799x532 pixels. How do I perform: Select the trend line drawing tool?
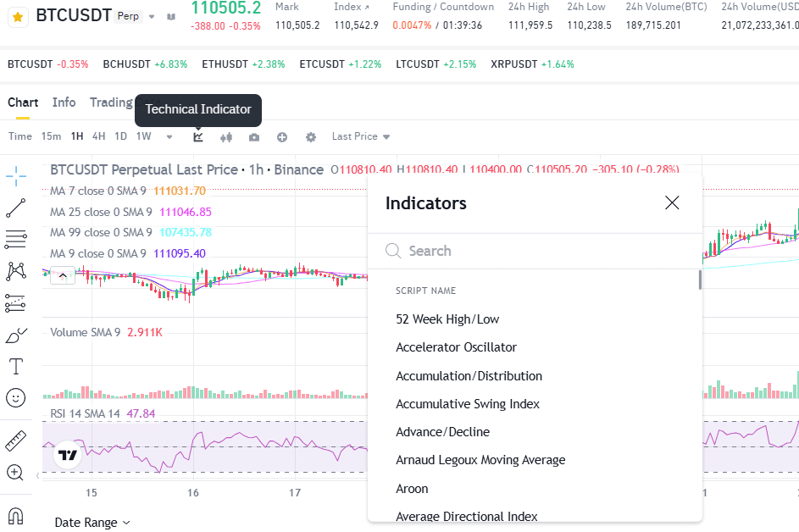(x=16, y=208)
